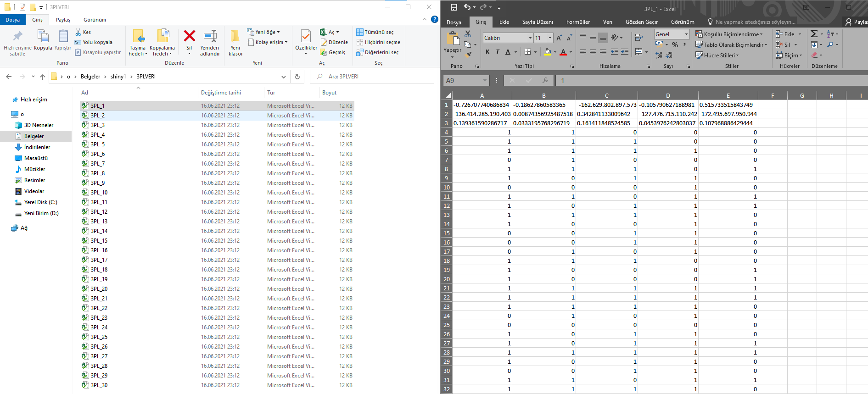Click the Sort and Filter icon
Screen dimensions: 868x394
click(x=830, y=34)
